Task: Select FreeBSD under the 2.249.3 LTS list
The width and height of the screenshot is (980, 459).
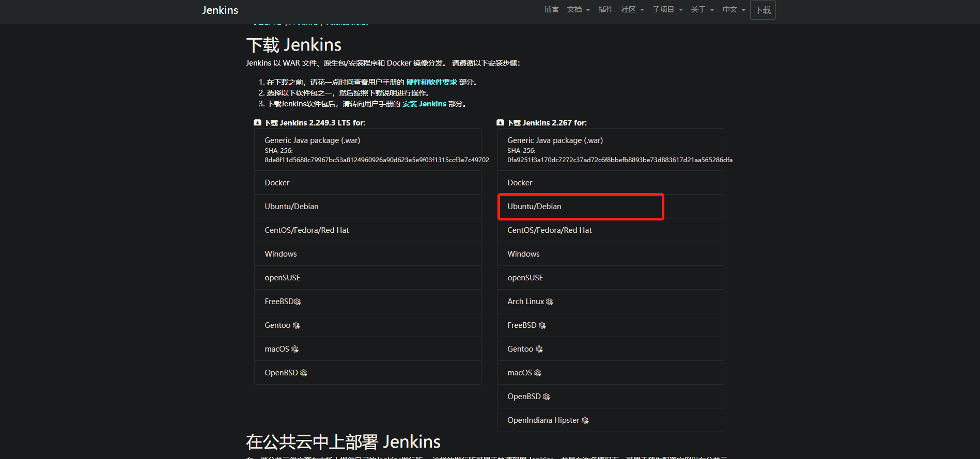Action: click(367, 302)
